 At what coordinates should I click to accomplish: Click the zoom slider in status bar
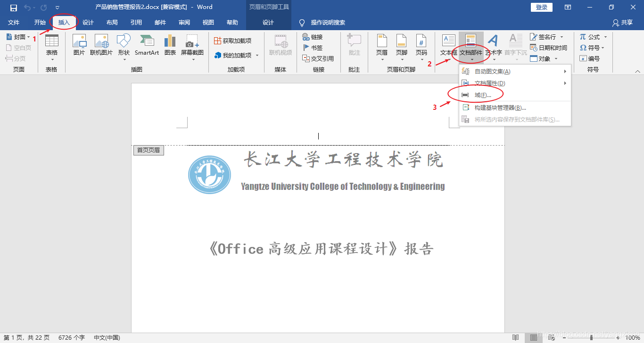tap(592, 338)
